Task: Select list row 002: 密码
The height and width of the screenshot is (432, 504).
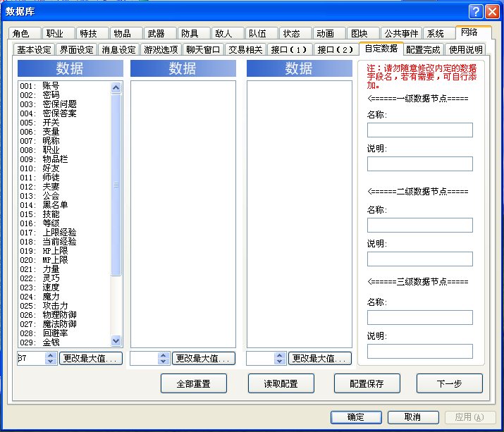Action: click(64, 95)
